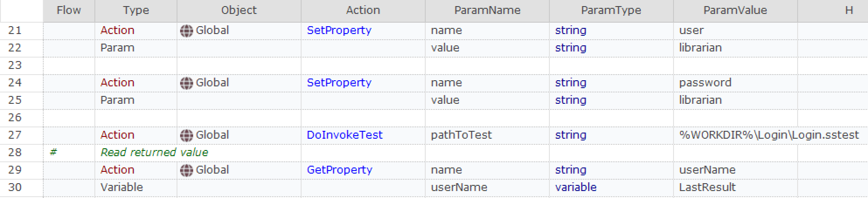Click the Global object icon in row 21

pos(186,31)
